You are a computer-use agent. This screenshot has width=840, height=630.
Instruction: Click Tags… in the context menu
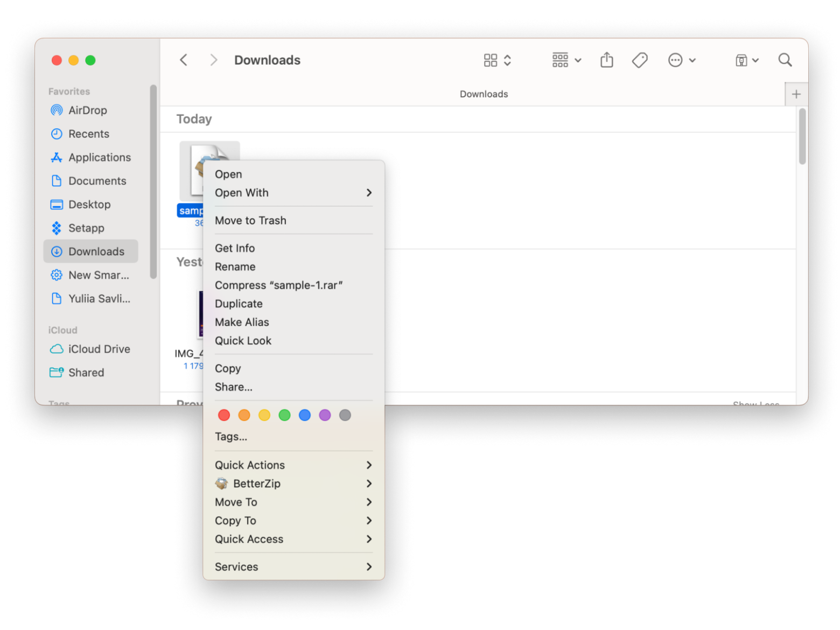(231, 436)
